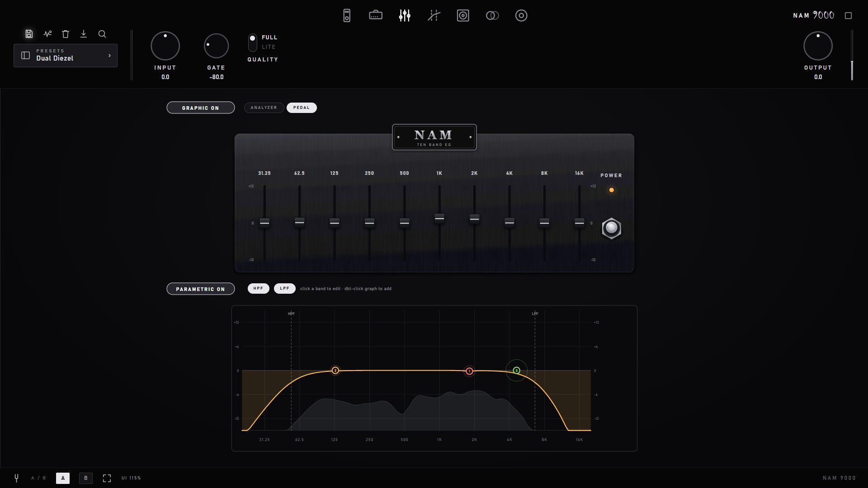
Task: Toggle the FULL/LITE quality switch
Action: (x=253, y=42)
